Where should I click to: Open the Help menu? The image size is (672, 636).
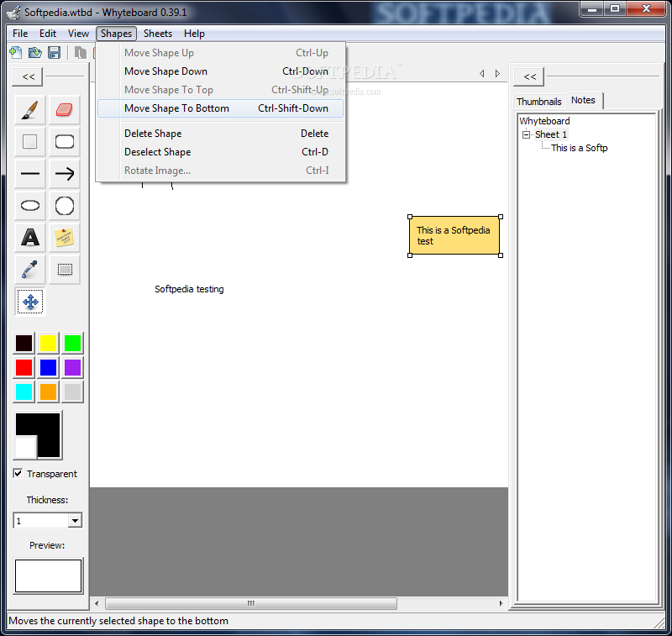point(194,34)
